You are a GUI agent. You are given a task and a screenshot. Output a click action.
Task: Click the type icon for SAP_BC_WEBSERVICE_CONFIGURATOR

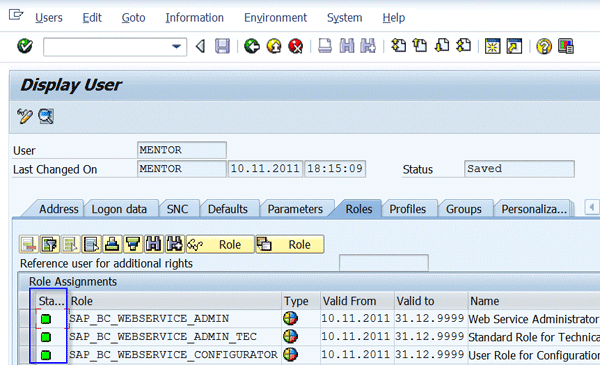pyautogui.click(x=291, y=355)
